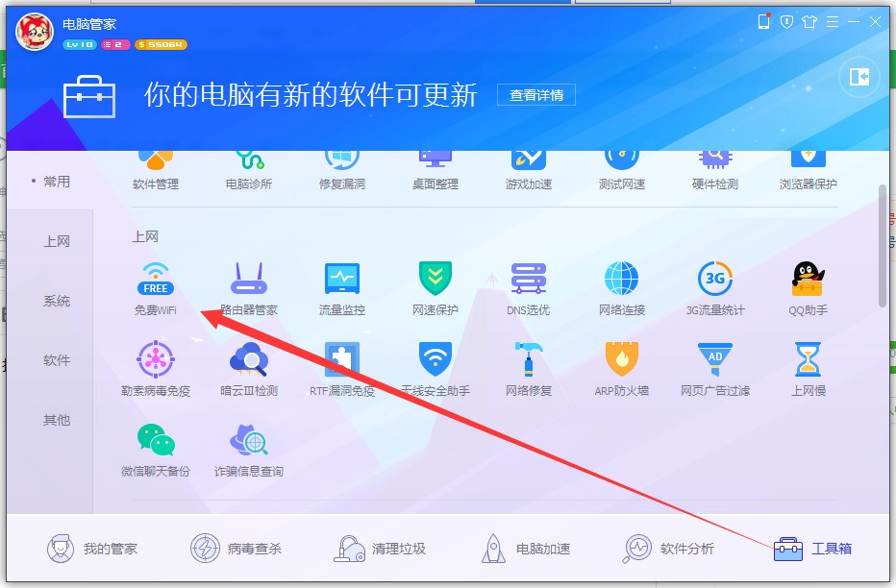Viewport: 896px width, 588px height.
Task: Select the 系统 sidebar category
Action: (57, 301)
